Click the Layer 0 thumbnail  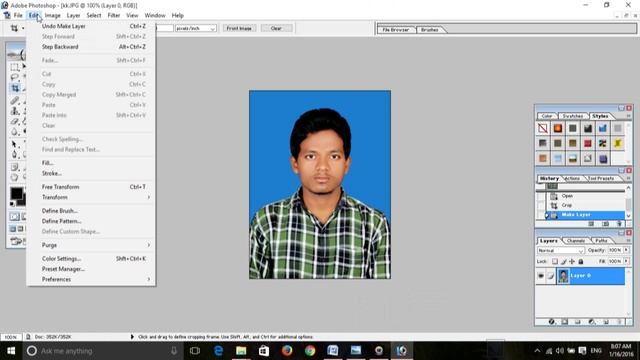(563, 276)
